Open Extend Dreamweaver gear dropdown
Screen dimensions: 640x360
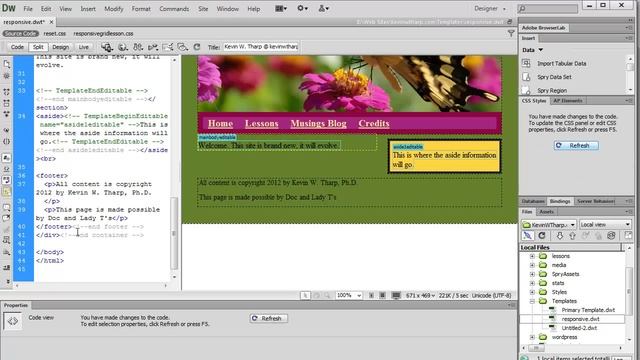pos(302,8)
